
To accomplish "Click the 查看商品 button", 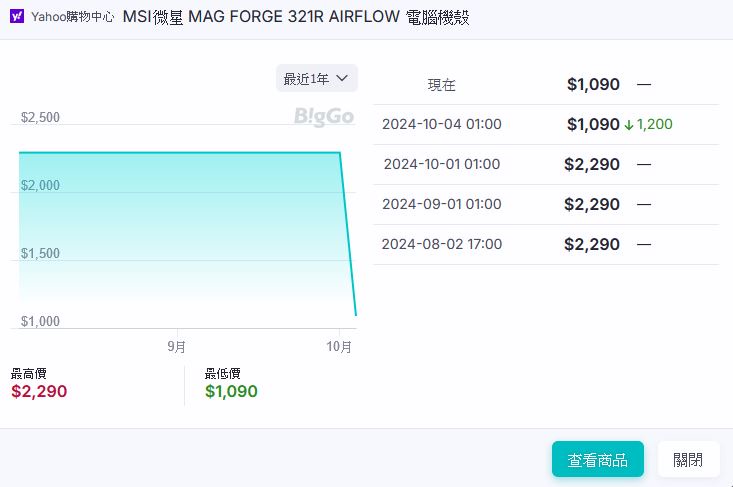I will (x=597, y=459).
